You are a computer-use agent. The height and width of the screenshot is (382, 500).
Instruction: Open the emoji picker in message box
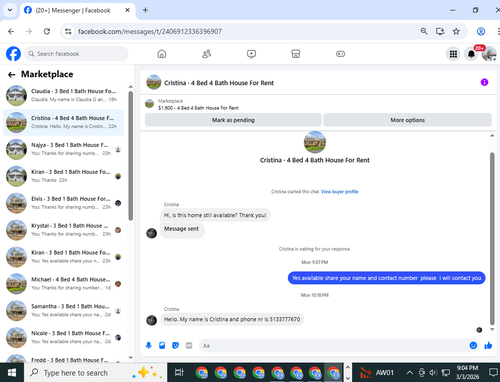coord(473,345)
